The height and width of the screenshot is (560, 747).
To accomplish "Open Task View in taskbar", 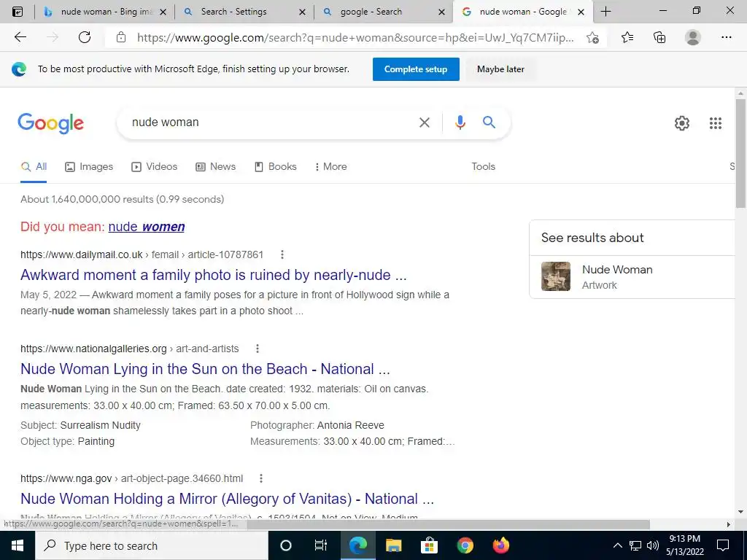I will click(321, 545).
